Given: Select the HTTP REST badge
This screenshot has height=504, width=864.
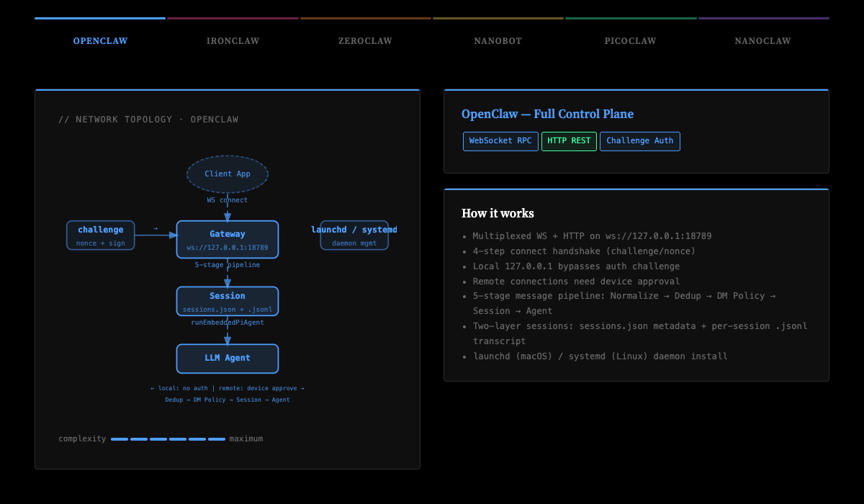Looking at the screenshot, I should tap(569, 141).
